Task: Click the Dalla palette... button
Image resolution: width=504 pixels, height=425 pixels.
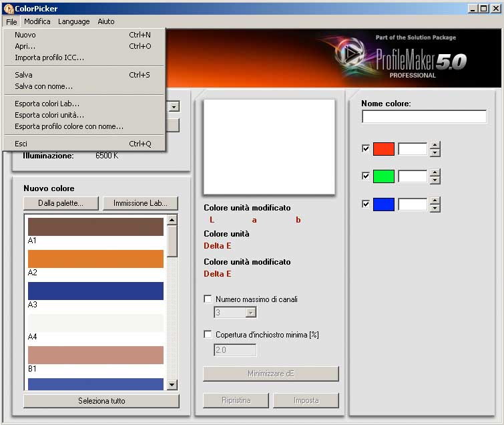Action: click(x=61, y=203)
